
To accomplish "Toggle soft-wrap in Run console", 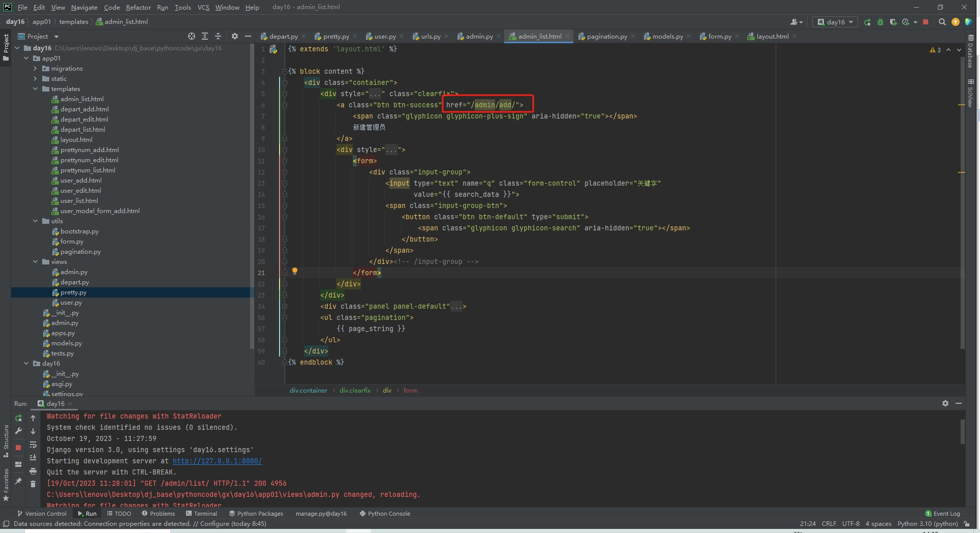I will [x=33, y=445].
